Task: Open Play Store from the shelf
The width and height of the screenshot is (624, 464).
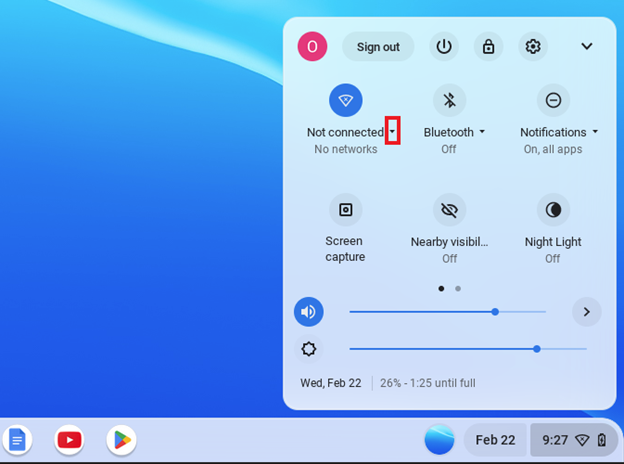Action: pyautogui.click(x=121, y=439)
